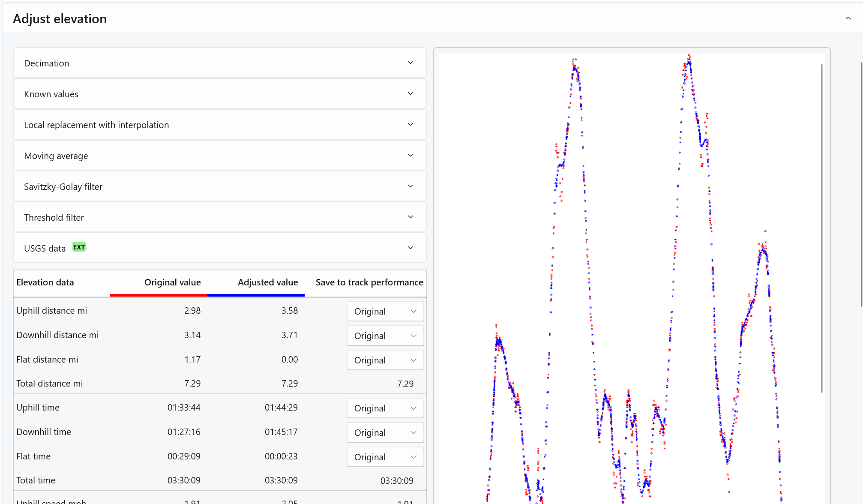Open Flat distance save dropdown

tap(385, 360)
